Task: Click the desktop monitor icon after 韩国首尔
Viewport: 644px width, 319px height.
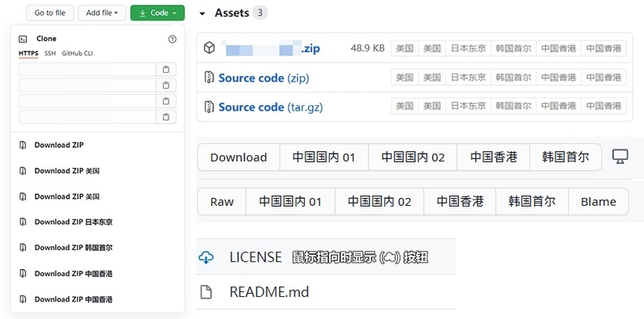Action: point(620,157)
